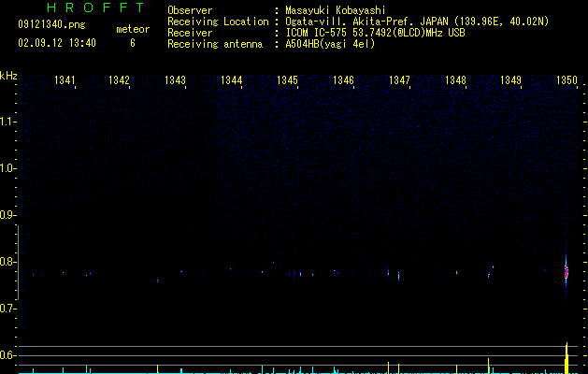The image size is (588, 374).
Task: Click the date stamp 02.09.12 13:40
Action: pyautogui.click(x=57, y=43)
